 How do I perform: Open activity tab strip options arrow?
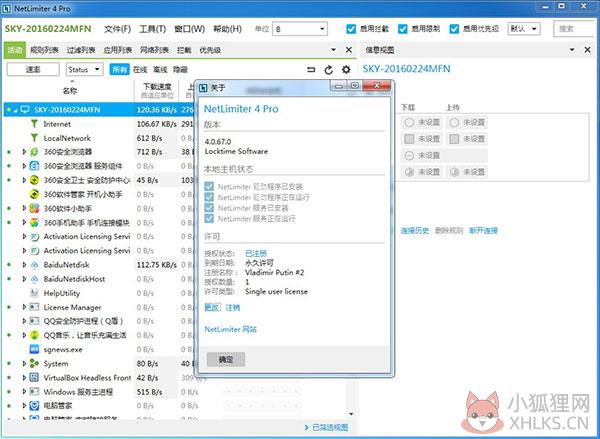[333, 50]
